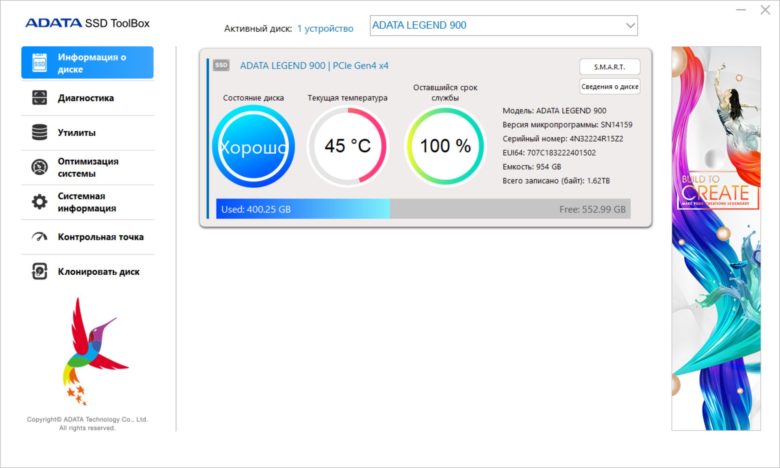Open the S.M.A.R.T. details button

point(609,67)
